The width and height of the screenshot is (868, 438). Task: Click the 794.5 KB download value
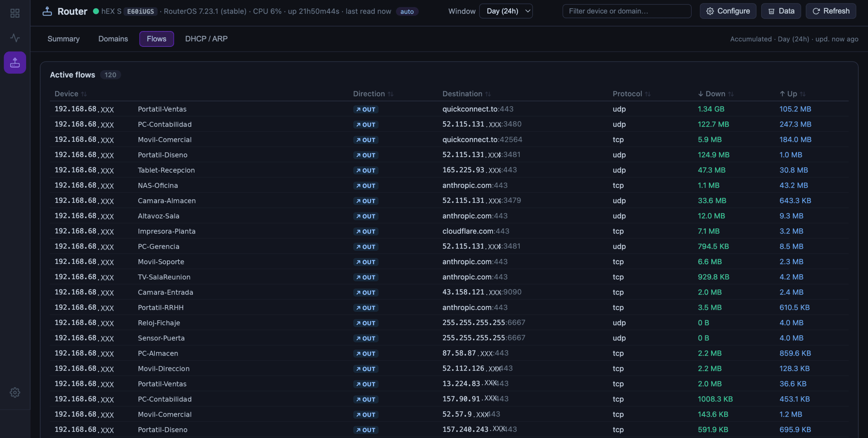[x=713, y=246]
